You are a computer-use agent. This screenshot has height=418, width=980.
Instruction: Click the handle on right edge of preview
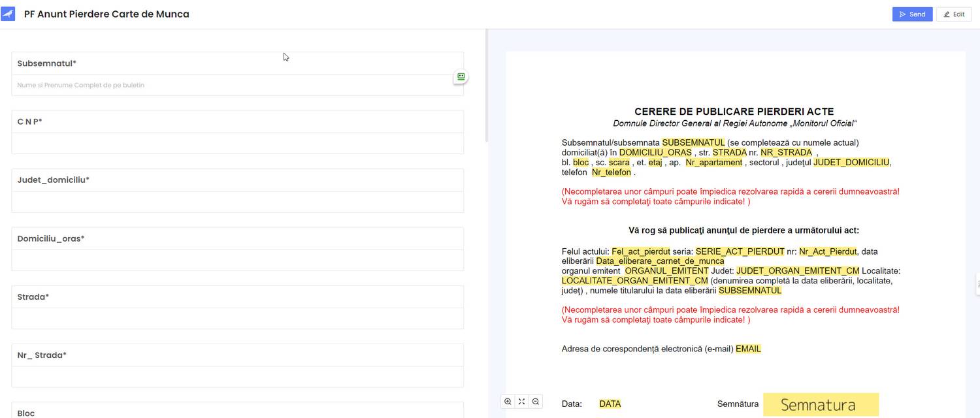[x=977, y=283]
